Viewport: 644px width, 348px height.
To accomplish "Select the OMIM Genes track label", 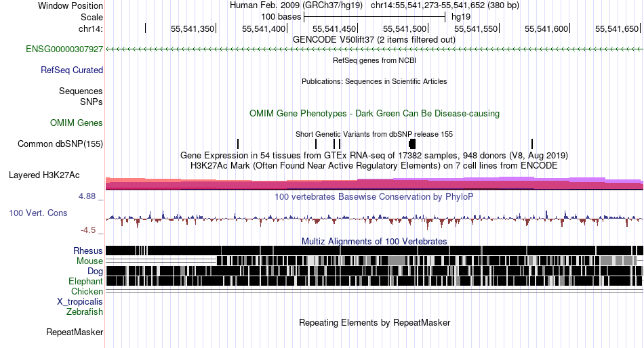I will pyautogui.click(x=77, y=123).
